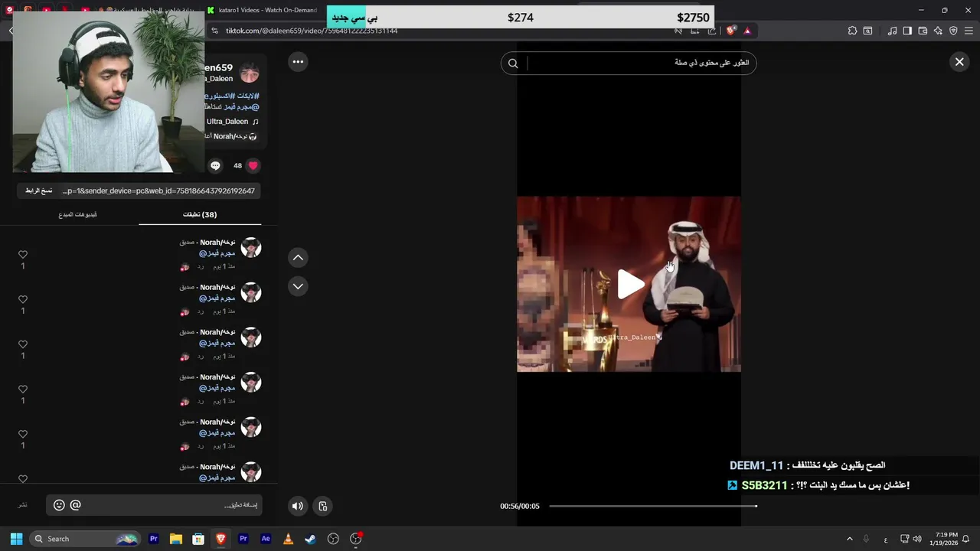Reply (رد) to the first Norah comment
Viewport: 980px width, 551px height.
point(201,266)
